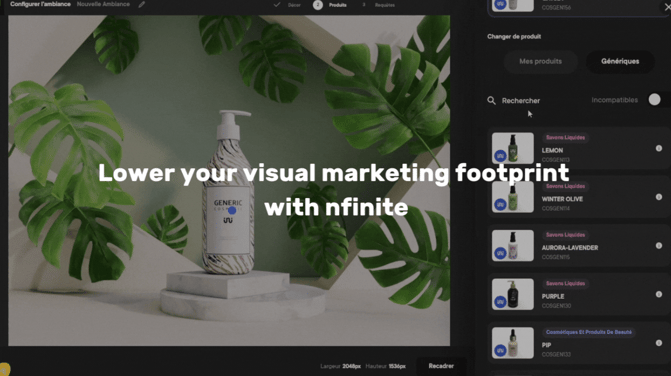Open info for PURPLE product
Viewport: 671px width, 376px height.
[659, 294]
